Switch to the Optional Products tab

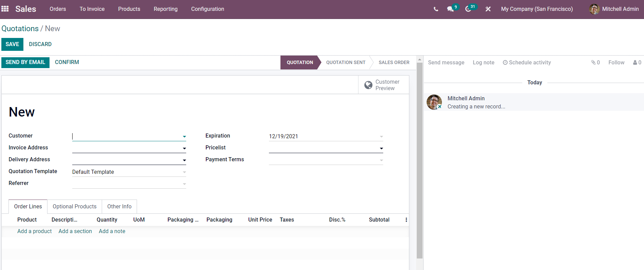coord(75,207)
